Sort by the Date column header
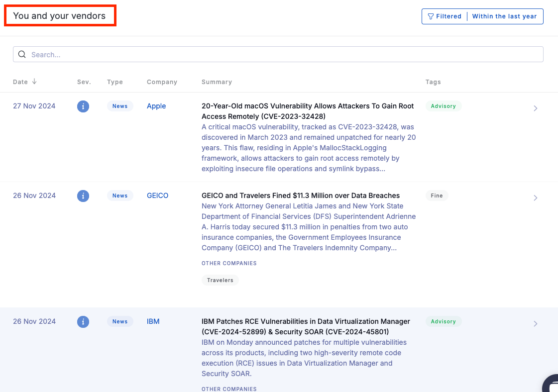The image size is (558, 392). 20,82
